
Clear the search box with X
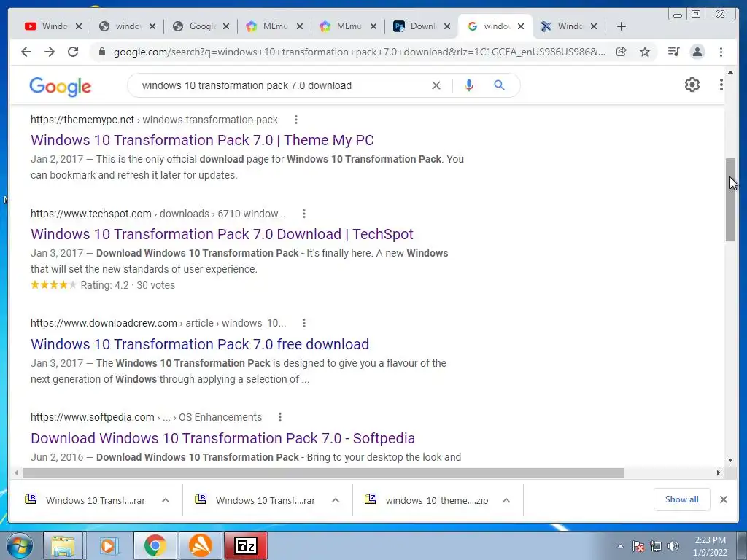436,85
